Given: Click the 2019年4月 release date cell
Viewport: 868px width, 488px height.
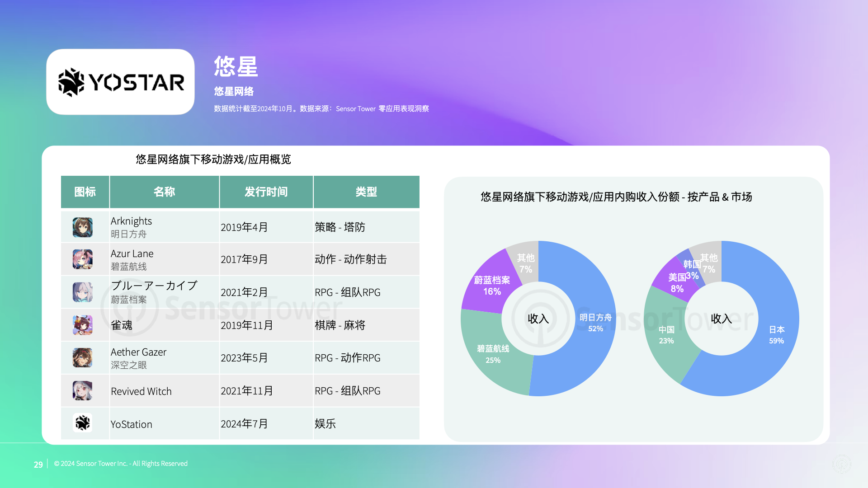Looking at the screenshot, I should tap(266, 227).
